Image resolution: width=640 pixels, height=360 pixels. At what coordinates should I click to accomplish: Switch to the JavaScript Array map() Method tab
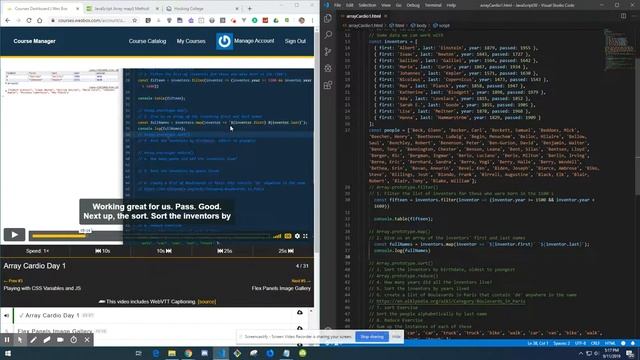point(122,8)
